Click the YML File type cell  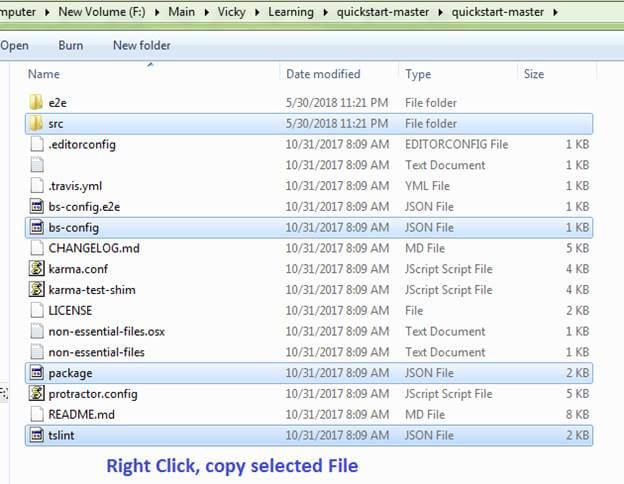pyautogui.click(x=427, y=185)
